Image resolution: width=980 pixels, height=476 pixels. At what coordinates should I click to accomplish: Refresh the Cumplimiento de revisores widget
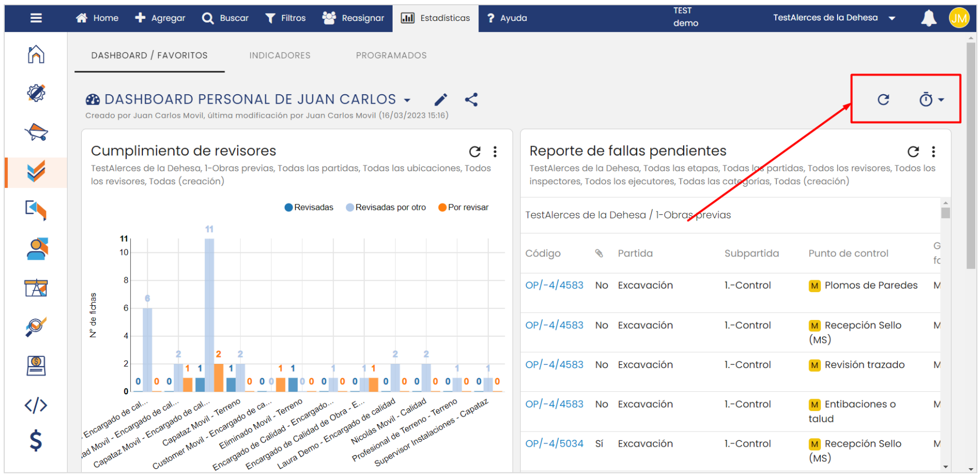click(474, 152)
